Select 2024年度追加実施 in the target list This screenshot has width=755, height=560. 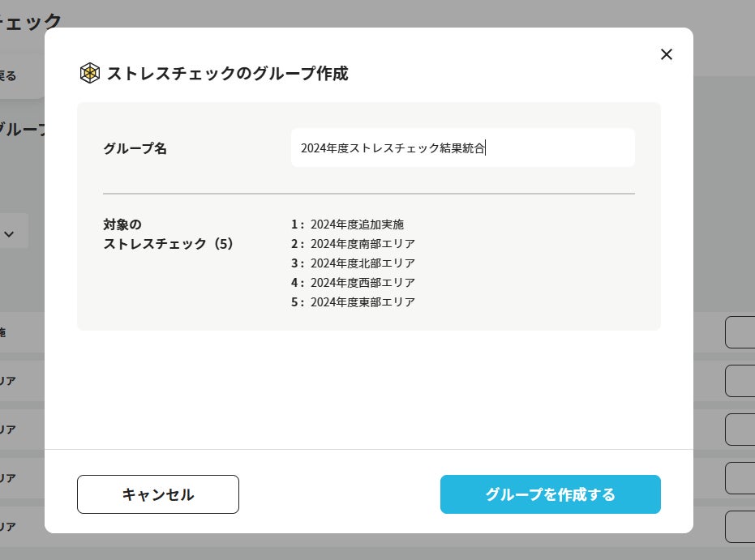357,224
